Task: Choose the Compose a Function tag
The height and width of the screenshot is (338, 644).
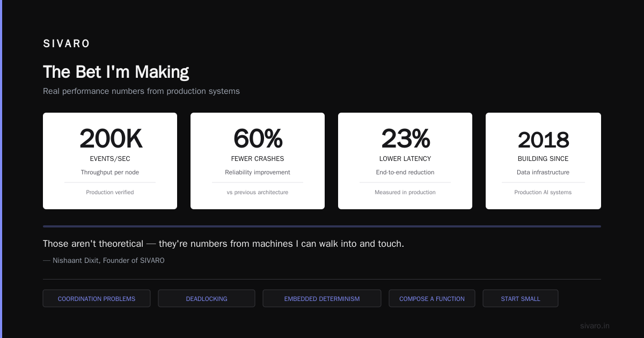Action: click(x=432, y=299)
